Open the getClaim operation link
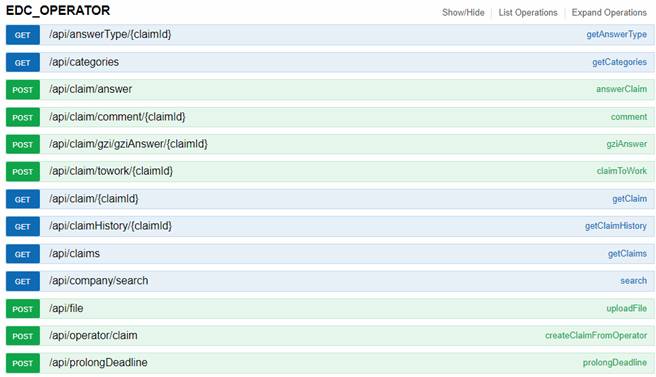The image size is (656, 377). [629, 199]
